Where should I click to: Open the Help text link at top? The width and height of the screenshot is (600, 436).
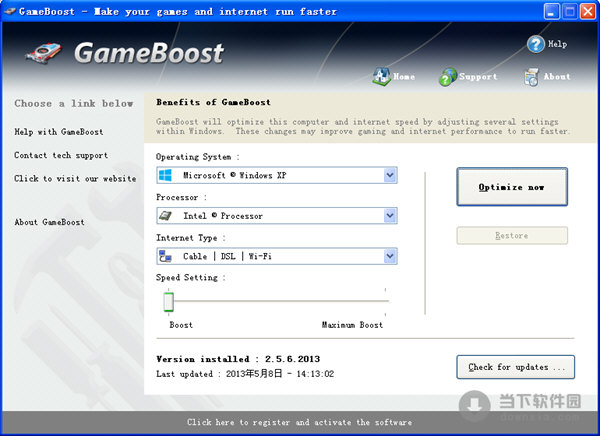557,44
